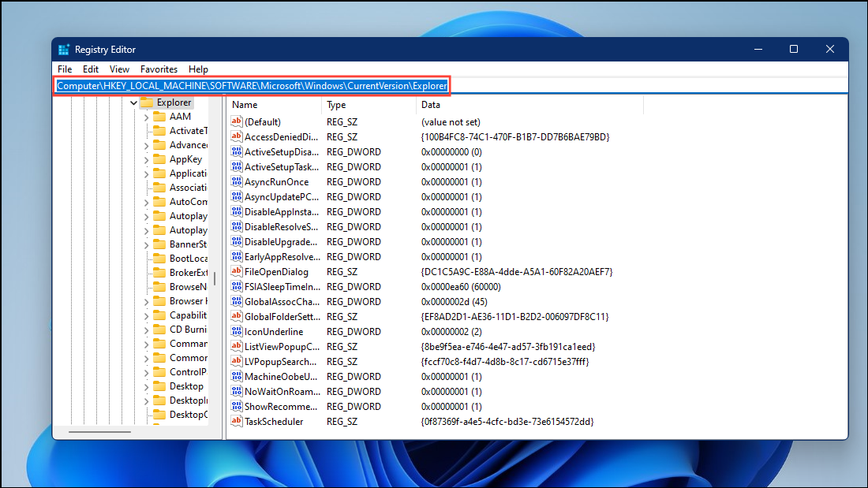Click the horizontal scrollbar below the tree
The height and width of the screenshot is (488, 868).
[99, 432]
